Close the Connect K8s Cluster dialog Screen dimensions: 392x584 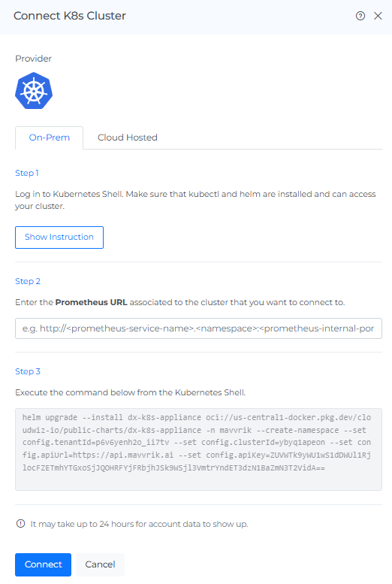(x=378, y=16)
